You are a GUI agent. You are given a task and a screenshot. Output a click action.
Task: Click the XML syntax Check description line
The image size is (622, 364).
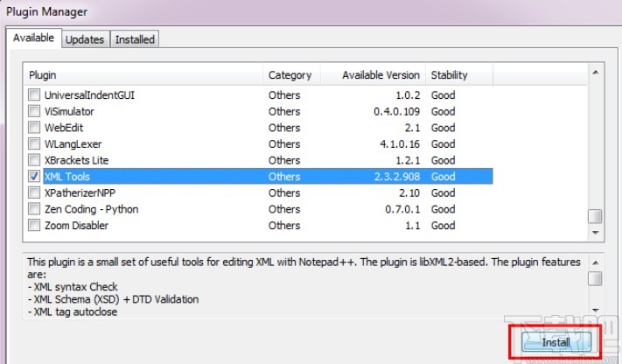pyautogui.click(x=73, y=287)
